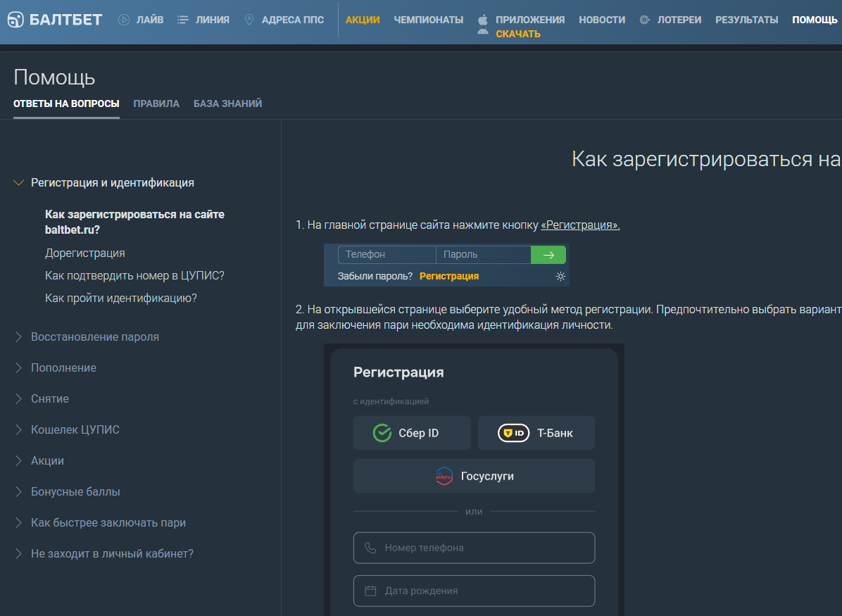Click the Балтбет logo icon
Screen dimensions: 842x616
(x=15, y=20)
